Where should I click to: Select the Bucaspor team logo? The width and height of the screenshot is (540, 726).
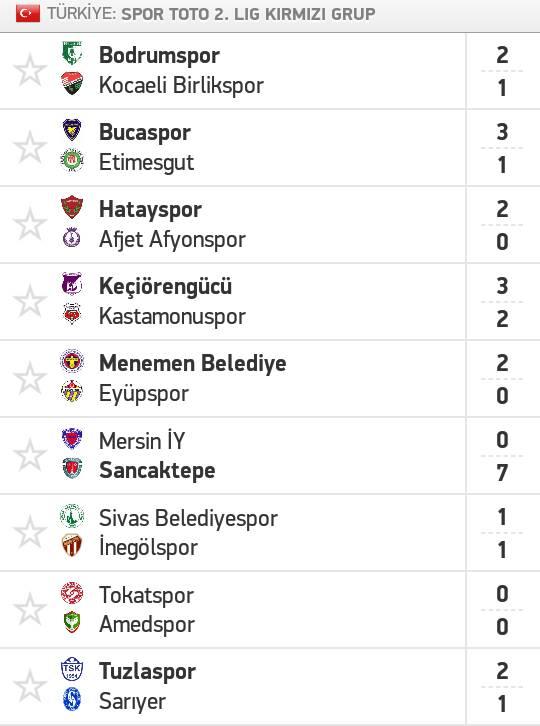(72, 131)
